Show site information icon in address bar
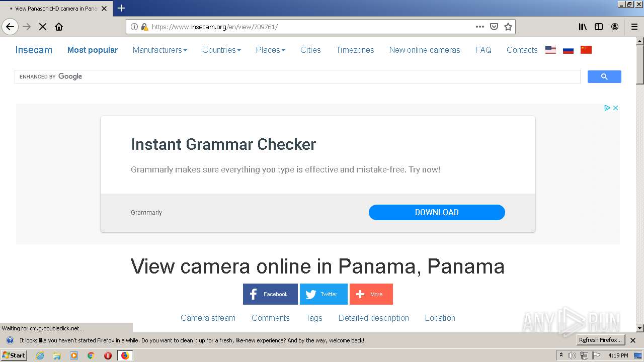The image size is (644, 362). pos(134,27)
